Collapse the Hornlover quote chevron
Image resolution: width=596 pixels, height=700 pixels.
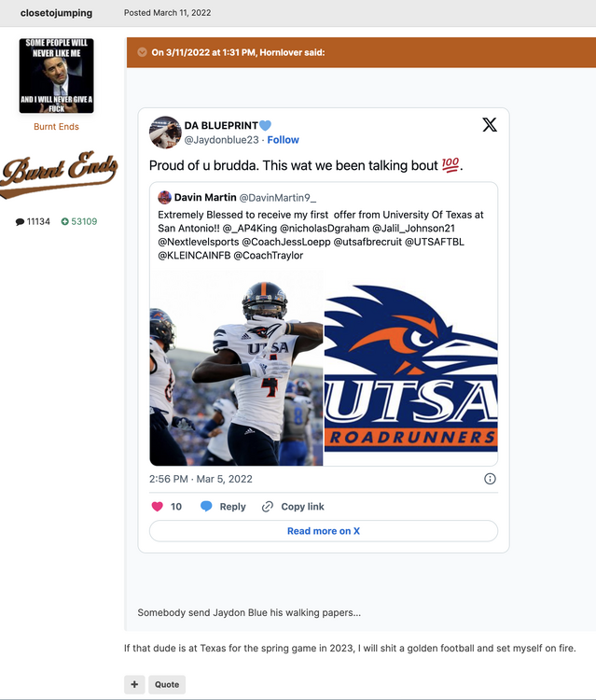pos(142,52)
